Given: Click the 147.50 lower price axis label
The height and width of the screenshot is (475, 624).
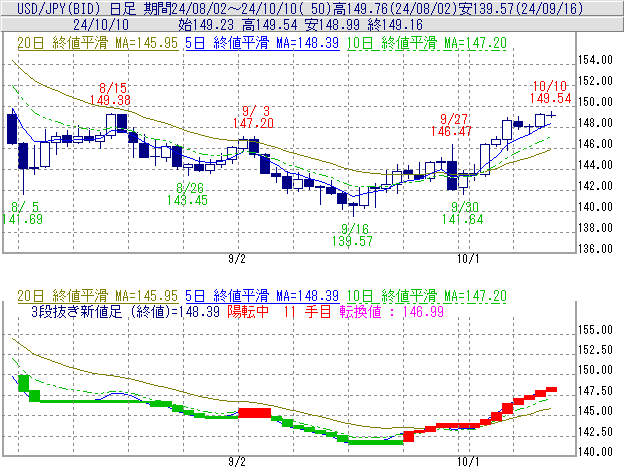Looking at the screenshot, I should 595,391.
